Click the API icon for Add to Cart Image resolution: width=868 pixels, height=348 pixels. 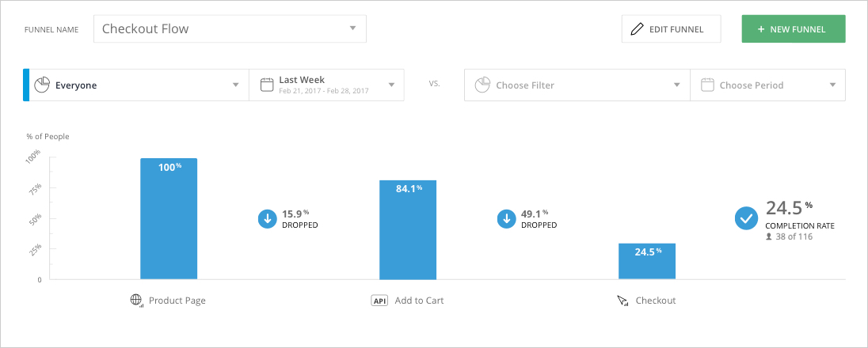tap(379, 301)
